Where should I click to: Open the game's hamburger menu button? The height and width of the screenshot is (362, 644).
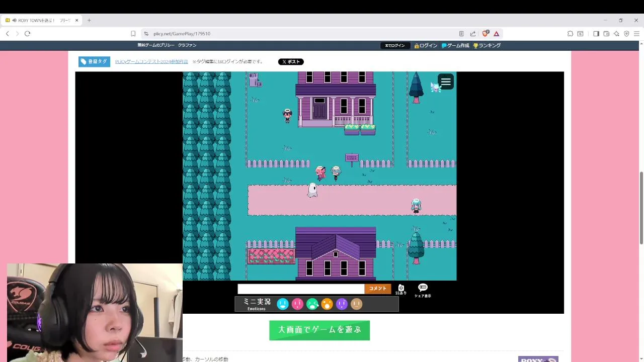(x=446, y=81)
